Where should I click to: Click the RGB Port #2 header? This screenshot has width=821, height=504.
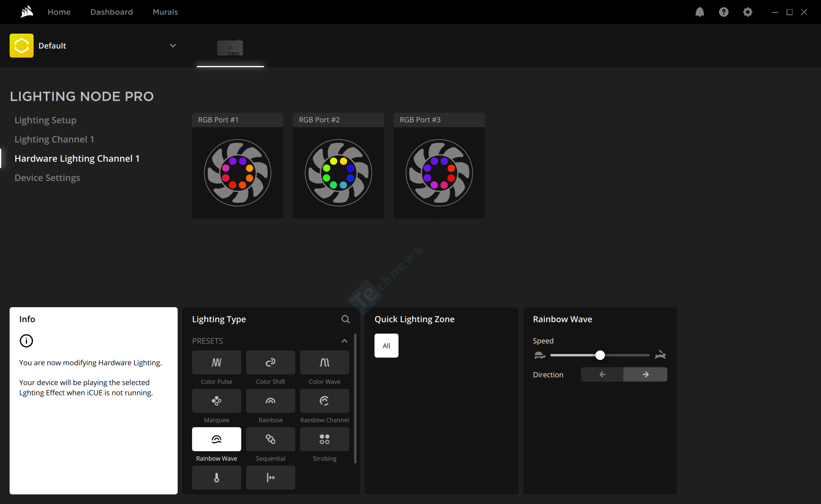(338, 120)
